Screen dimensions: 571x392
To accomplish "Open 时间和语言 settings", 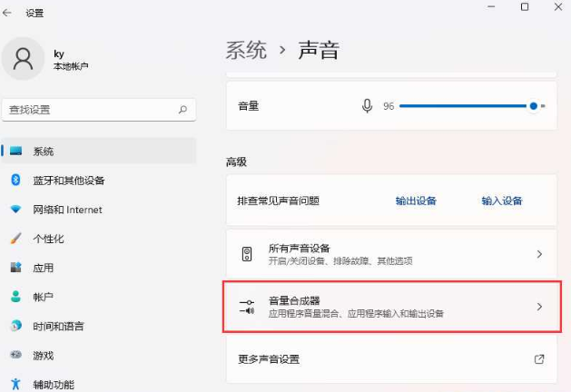I will tap(99, 326).
